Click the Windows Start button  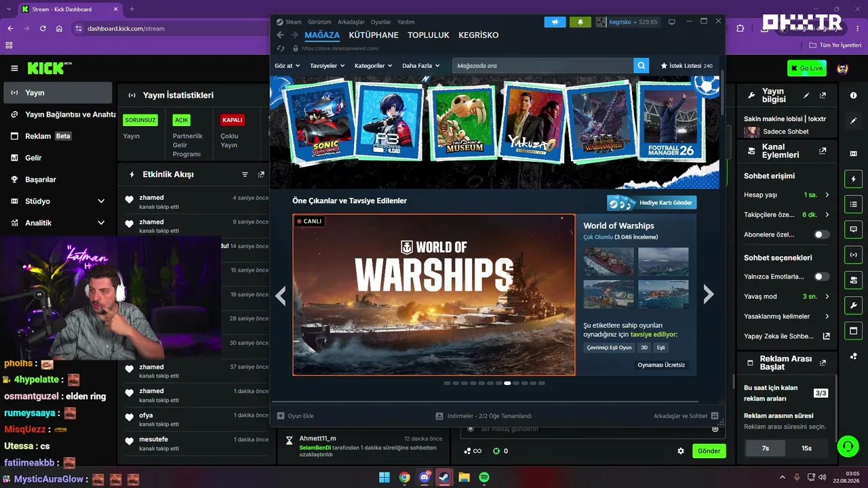click(384, 477)
